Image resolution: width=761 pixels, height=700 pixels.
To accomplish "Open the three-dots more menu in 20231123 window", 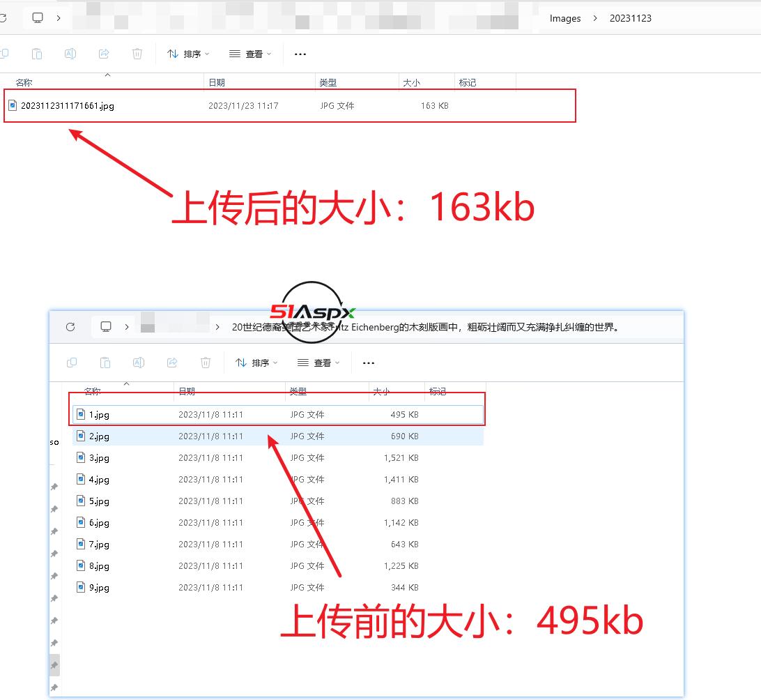I will pos(300,54).
